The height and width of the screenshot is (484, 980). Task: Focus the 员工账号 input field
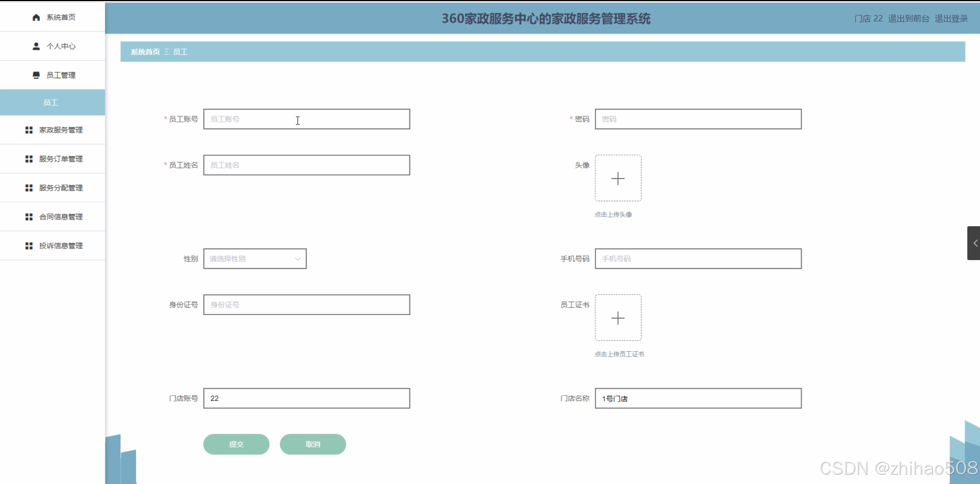[x=306, y=119]
